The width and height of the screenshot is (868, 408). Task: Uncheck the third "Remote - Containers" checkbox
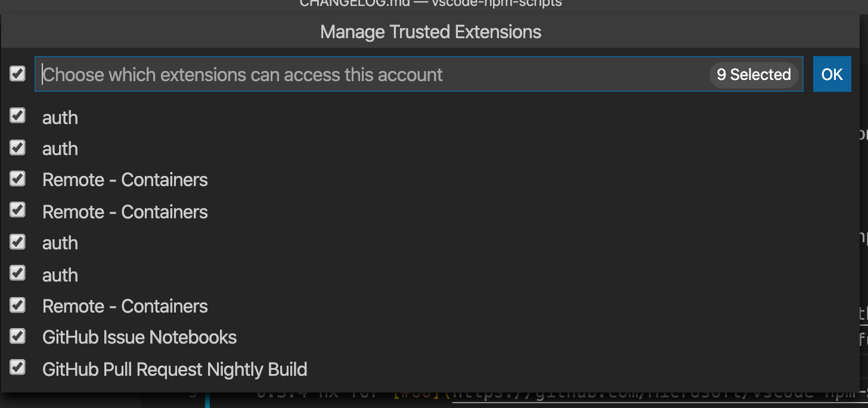[17, 305]
